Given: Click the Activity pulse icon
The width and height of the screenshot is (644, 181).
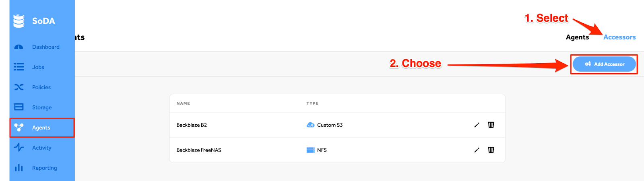Looking at the screenshot, I should tap(19, 147).
